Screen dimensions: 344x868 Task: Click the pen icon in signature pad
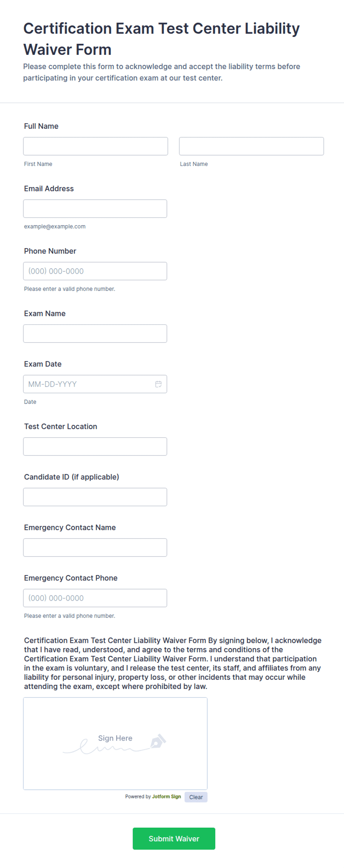tap(158, 741)
